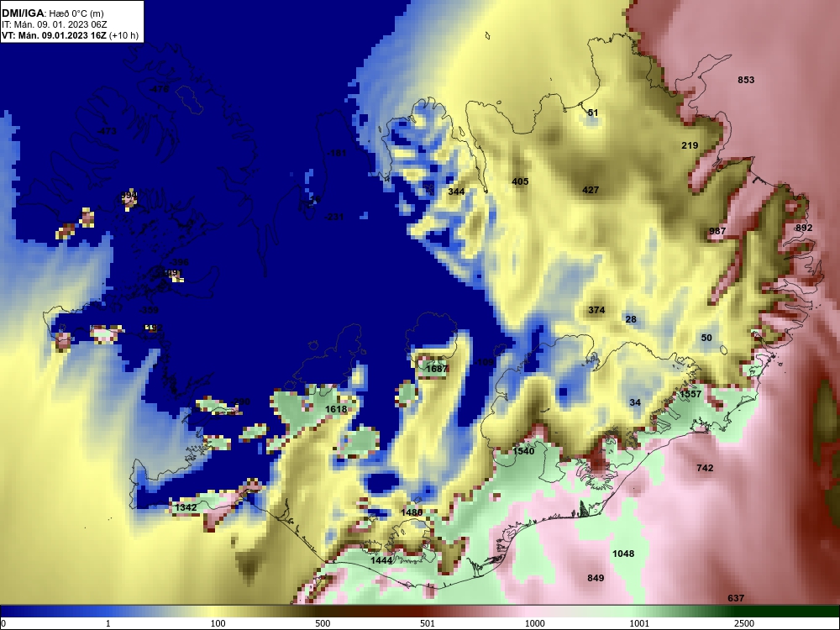Viewport: 840px width, 630px height.
Task: Click the 427 value on the map
Action: pyautogui.click(x=591, y=190)
